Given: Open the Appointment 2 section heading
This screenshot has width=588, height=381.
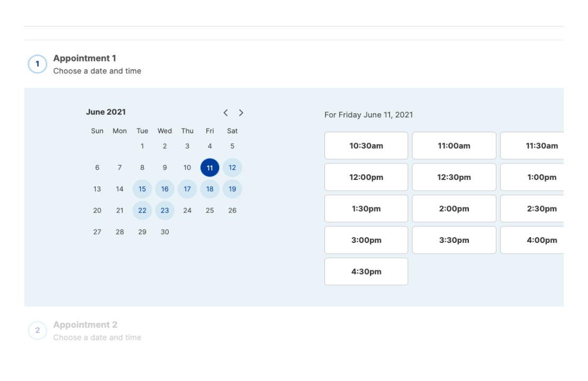Looking at the screenshot, I should pos(85,325).
